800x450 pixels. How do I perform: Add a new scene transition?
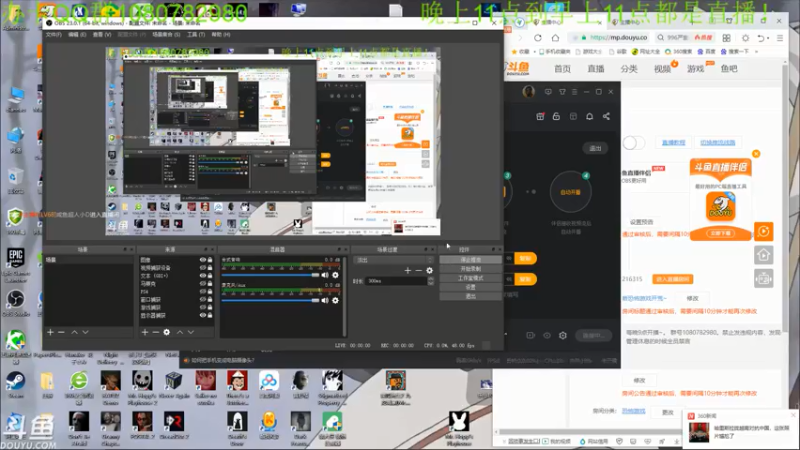coord(408,270)
